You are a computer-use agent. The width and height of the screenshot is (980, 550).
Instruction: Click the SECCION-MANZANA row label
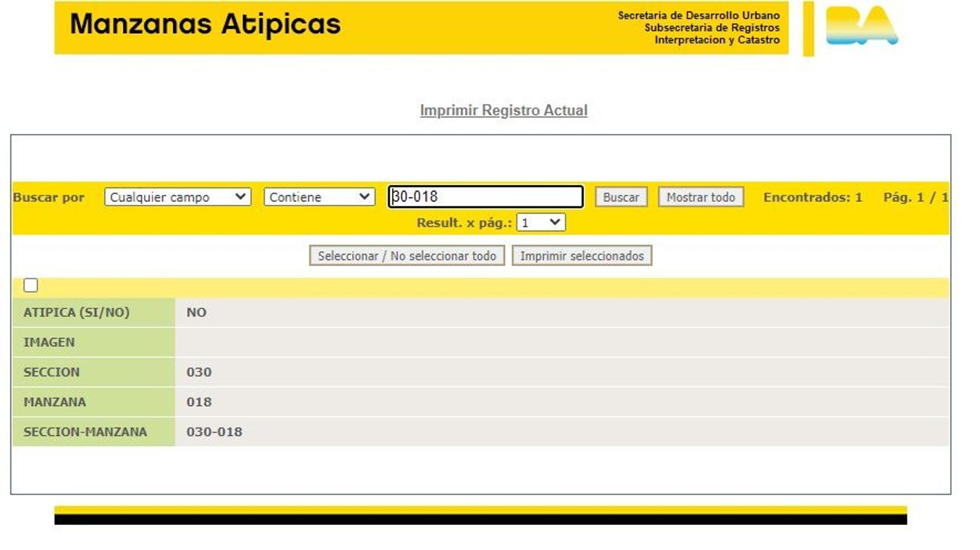coord(85,432)
